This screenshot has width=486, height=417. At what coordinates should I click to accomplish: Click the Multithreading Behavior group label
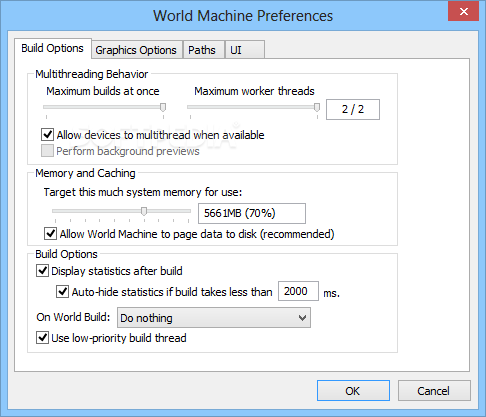coord(92,74)
